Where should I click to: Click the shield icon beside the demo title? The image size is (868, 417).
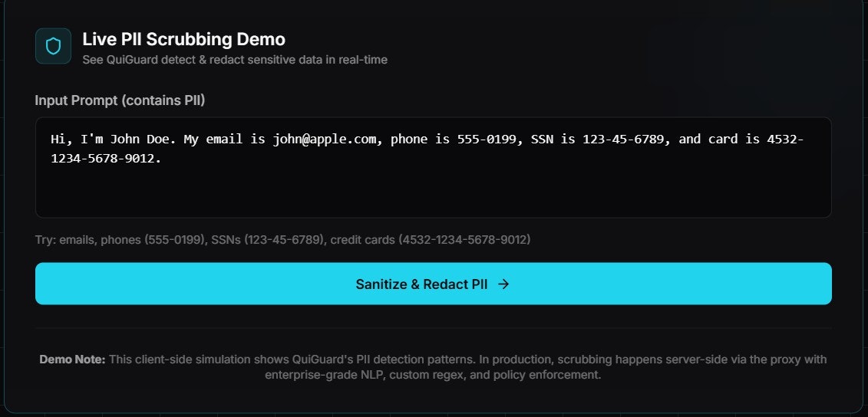tap(53, 47)
